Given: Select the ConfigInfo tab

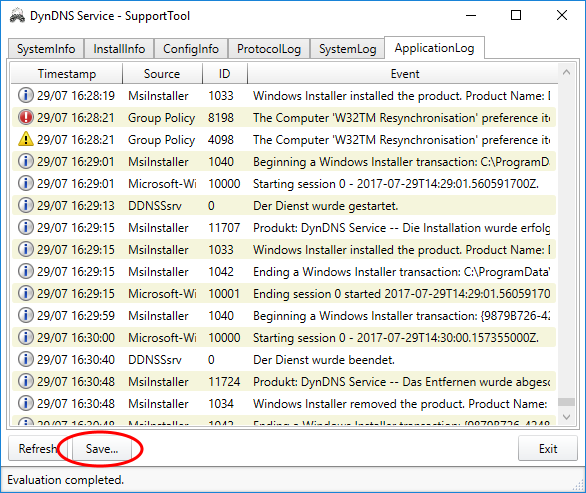Looking at the screenshot, I should (x=191, y=49).
